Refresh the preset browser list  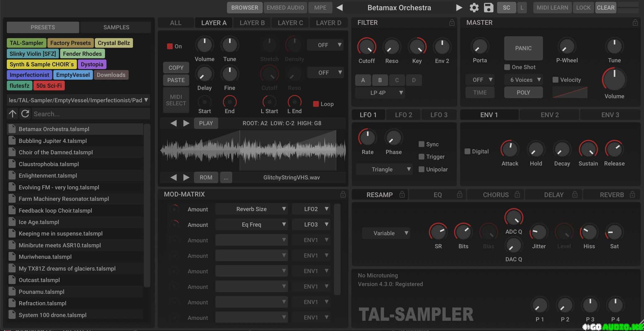25,114
